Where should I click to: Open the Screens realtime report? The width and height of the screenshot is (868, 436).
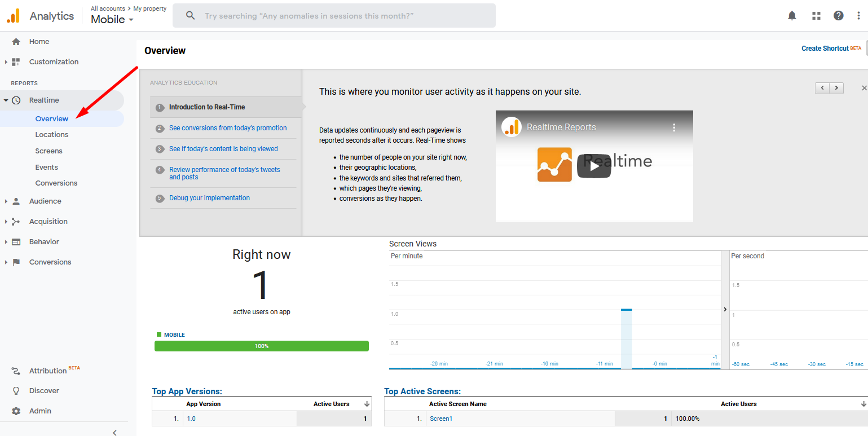pyautogui.click(x=49, y=151)
